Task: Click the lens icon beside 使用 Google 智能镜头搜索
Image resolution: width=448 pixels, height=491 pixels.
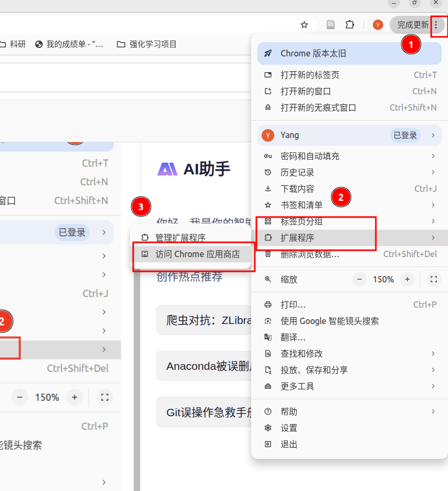Action: (268, 321)
